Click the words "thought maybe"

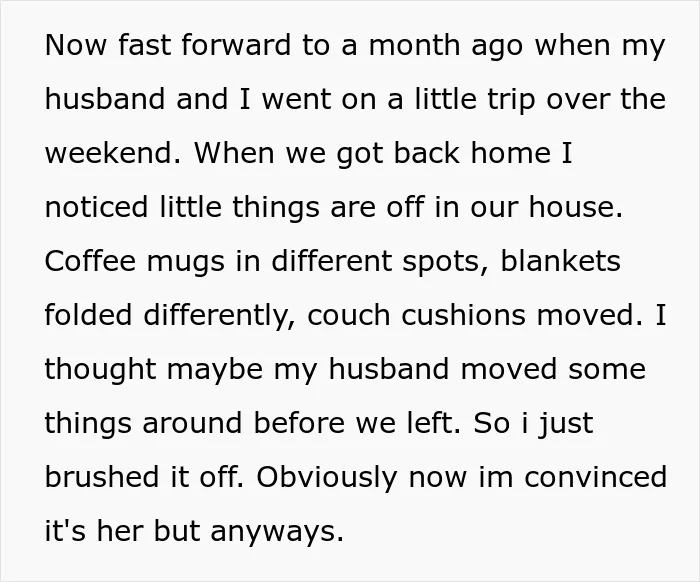coord(154,370)
